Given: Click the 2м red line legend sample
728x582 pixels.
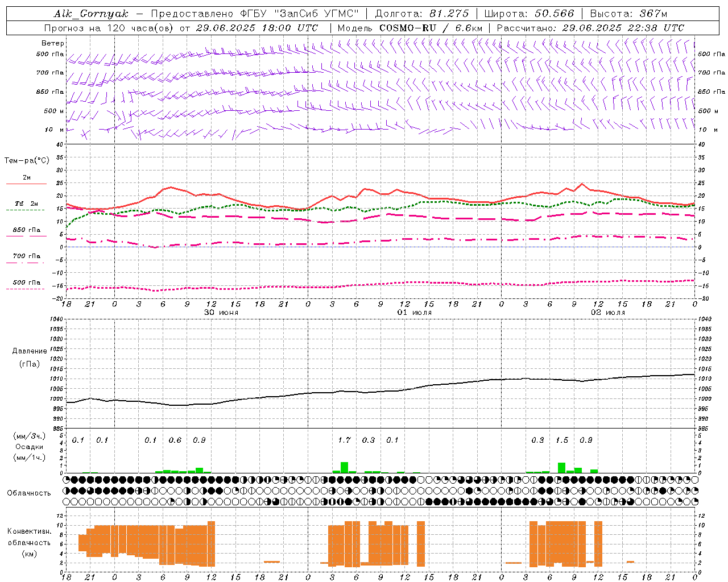Looking at the screenshot, I should click(x=26, y=184).
